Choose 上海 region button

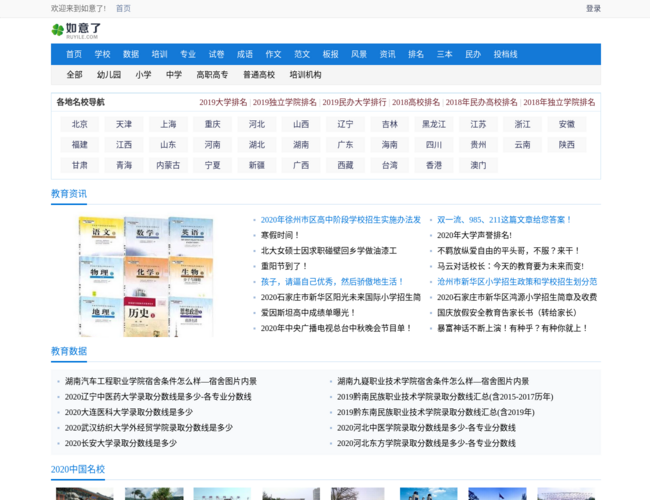tap(168, 124)
